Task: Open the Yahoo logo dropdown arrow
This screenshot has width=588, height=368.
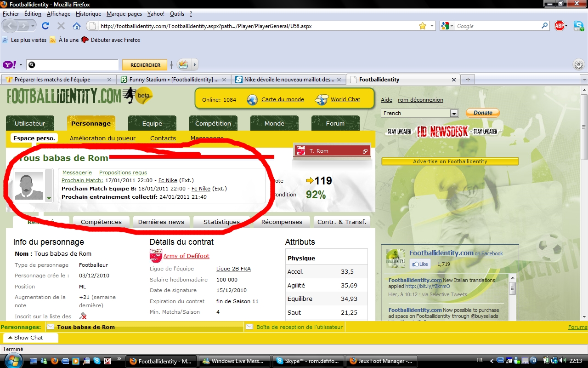Action: pyautogui.click(x=21, y=65)
